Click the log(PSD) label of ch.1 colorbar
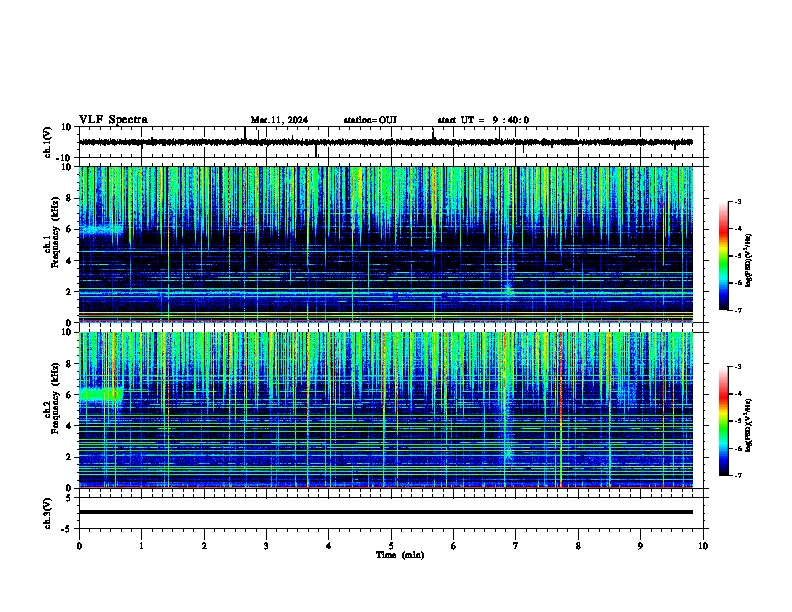Screen dimensions: 792x612 pyautogui.click(x=749, y=260)
